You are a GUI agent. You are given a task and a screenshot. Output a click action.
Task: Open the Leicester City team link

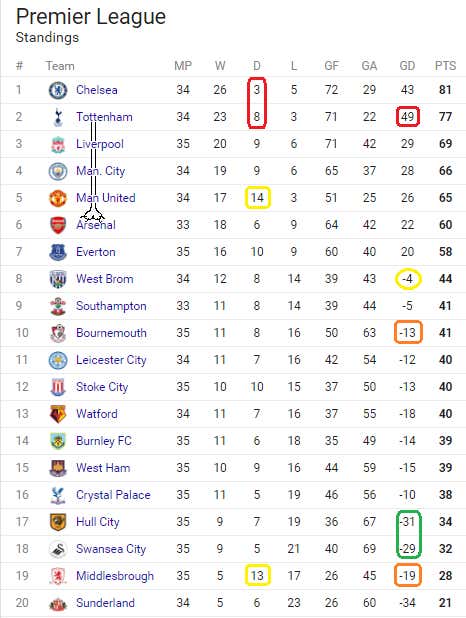111,360
